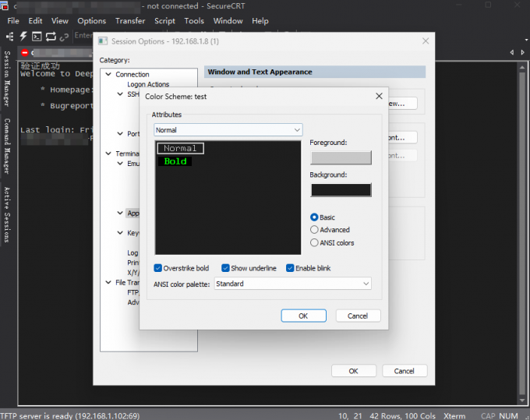Open the Transfer menu
The height and width of the screenshot is (420, 530).
coord(130,20)
